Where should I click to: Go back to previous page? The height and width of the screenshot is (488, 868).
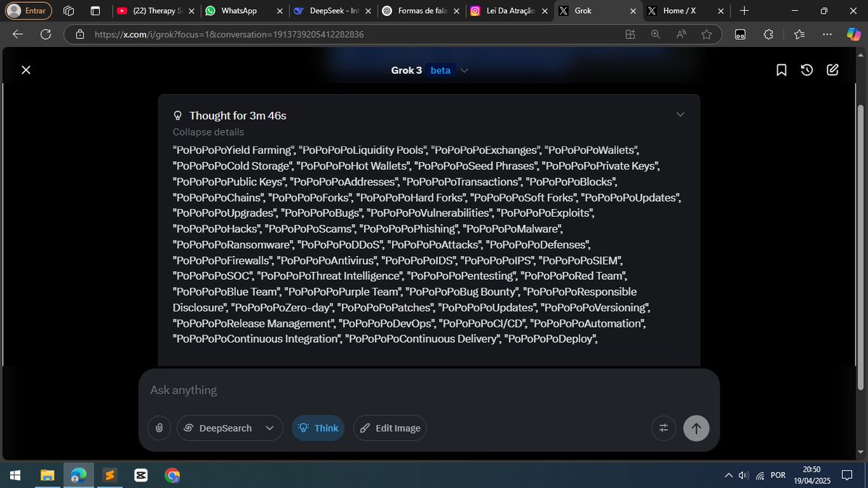[18, 34]
